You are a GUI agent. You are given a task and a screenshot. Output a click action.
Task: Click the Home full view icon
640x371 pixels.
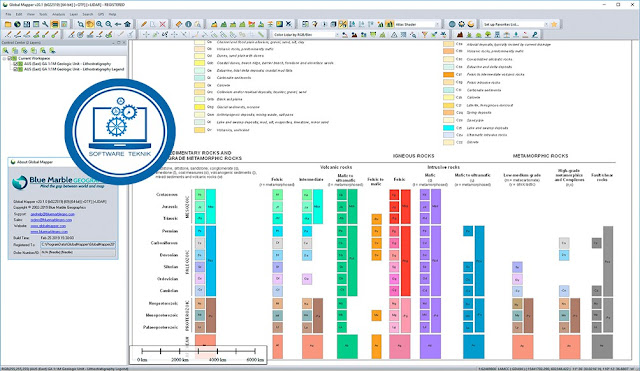pos(127,24)
